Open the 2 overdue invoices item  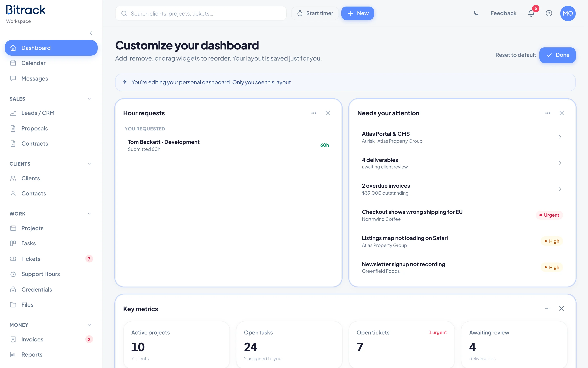[x=462, y=189]
